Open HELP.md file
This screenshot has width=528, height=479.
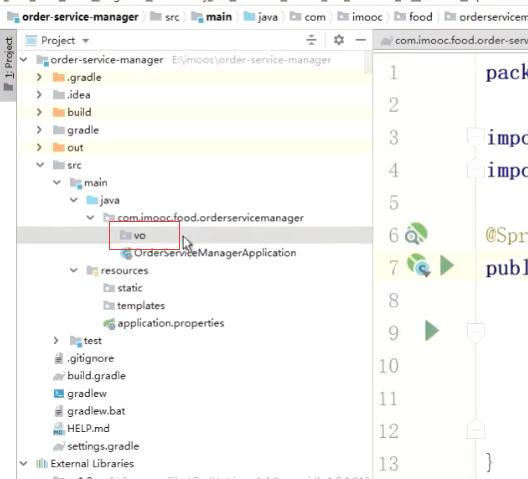click(x=88, y=428)
